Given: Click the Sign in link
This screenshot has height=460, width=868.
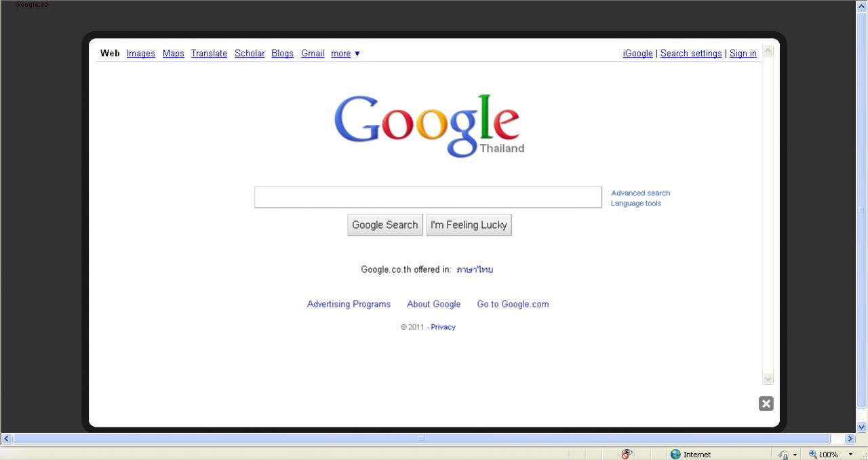Looking at the screenshot, I should (743, 54).
